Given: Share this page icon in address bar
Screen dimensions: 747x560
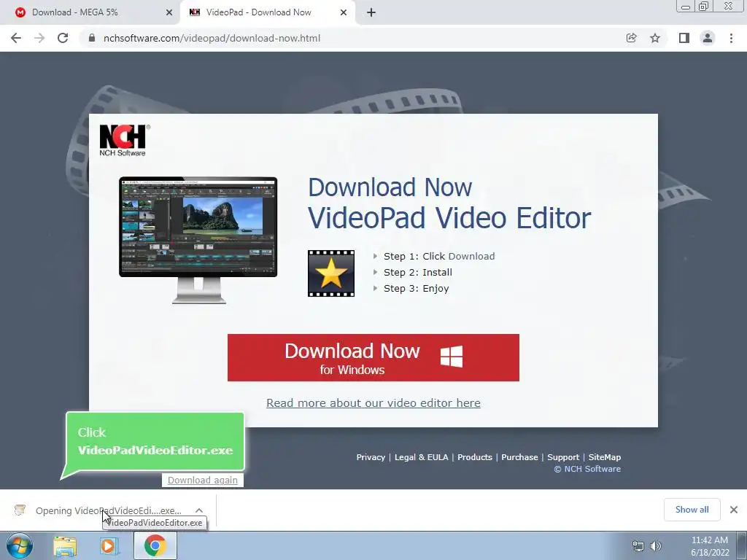Looking at the screenshot, I should click(631, 38).
